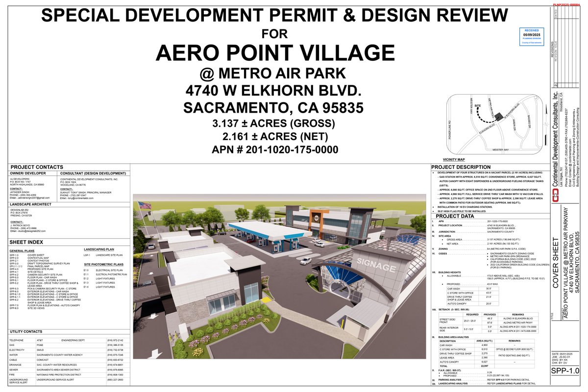
Task: Click the SPP-4.1 SITE DETAILS row
Action: [x=26, y=272]
